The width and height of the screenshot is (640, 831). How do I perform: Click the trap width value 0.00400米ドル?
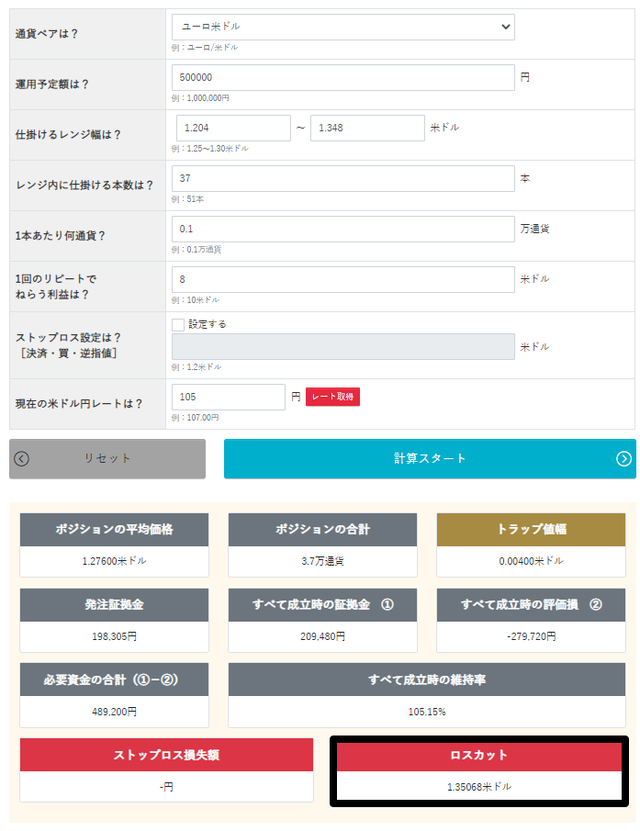click(x=531, y=561)
